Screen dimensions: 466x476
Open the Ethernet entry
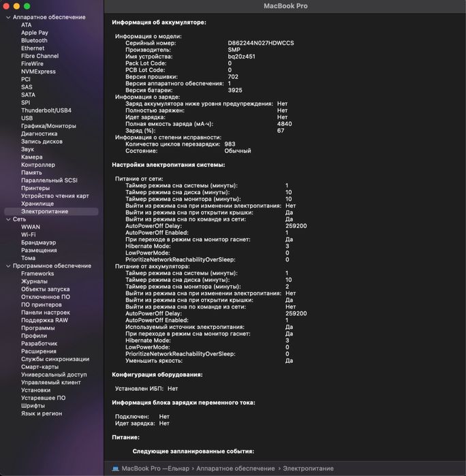[x=33, y=48]
